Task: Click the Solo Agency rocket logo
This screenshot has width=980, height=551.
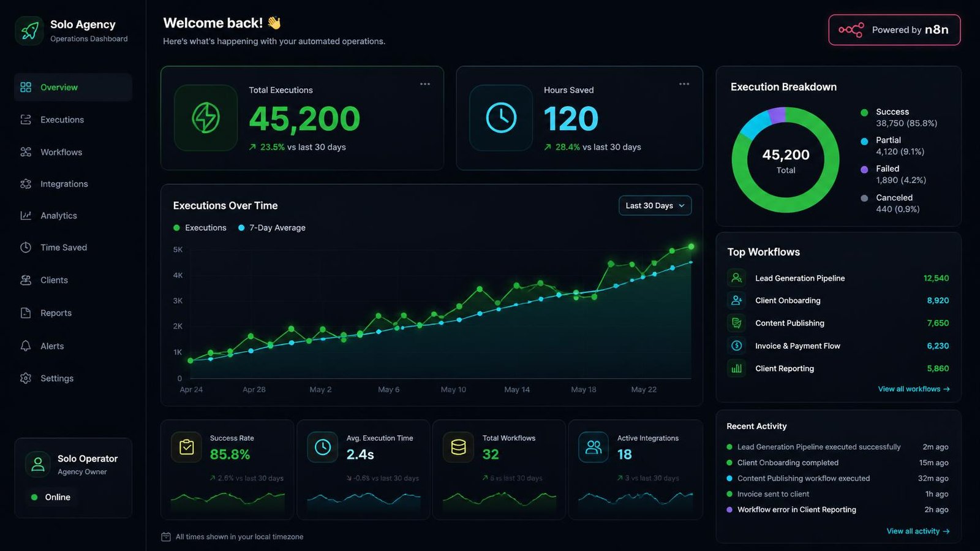Action: 29,31
